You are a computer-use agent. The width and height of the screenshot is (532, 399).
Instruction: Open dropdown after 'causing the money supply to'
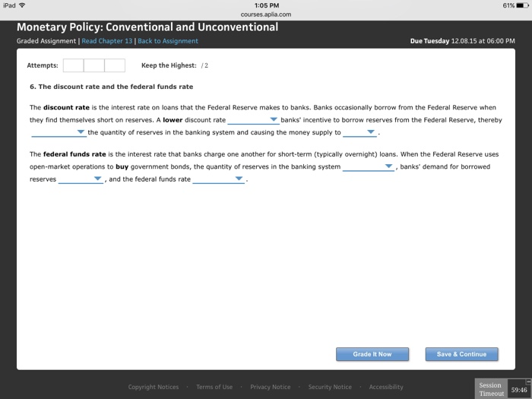click(x=359, y=133)
